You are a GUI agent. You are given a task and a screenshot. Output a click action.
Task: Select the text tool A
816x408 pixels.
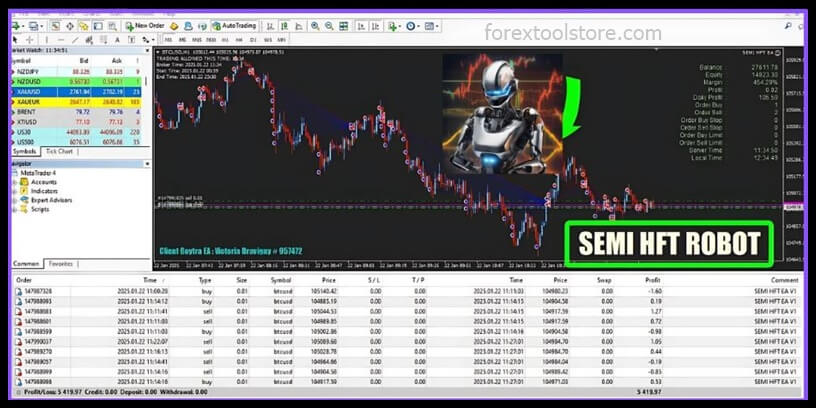coord(117,40)
